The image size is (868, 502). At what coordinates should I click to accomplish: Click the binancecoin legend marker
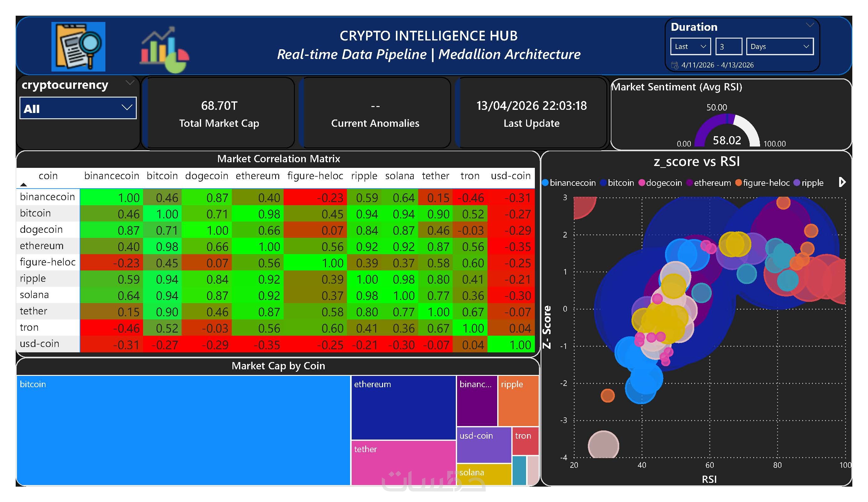pos(545,183)
